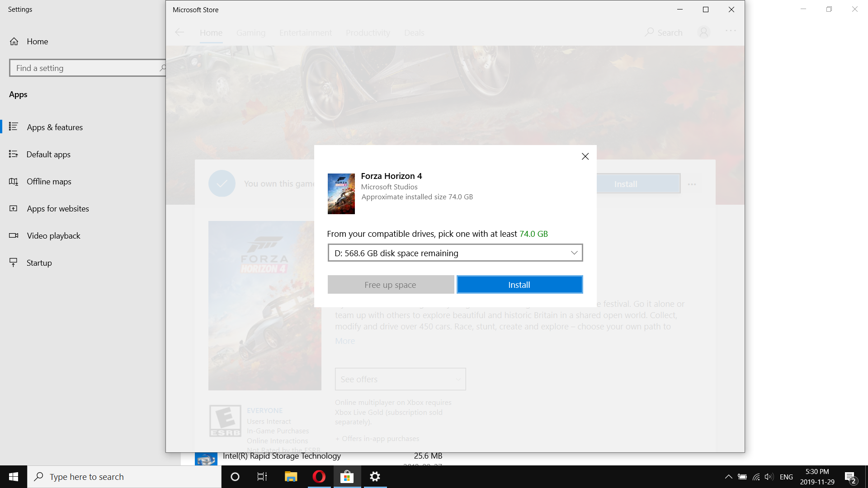Close the Forza Horizon 4 install dialog
The image size is (868, 488).
tap(585, 156)
